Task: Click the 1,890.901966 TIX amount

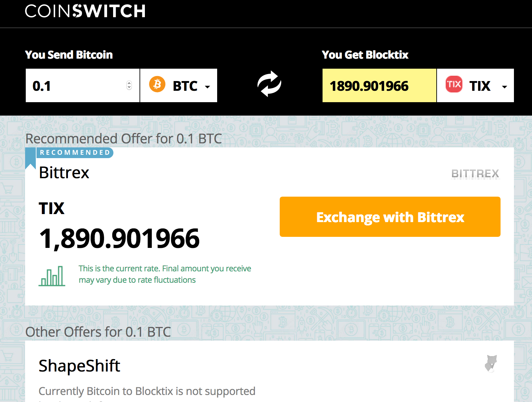Action: (x=119, y=239)
